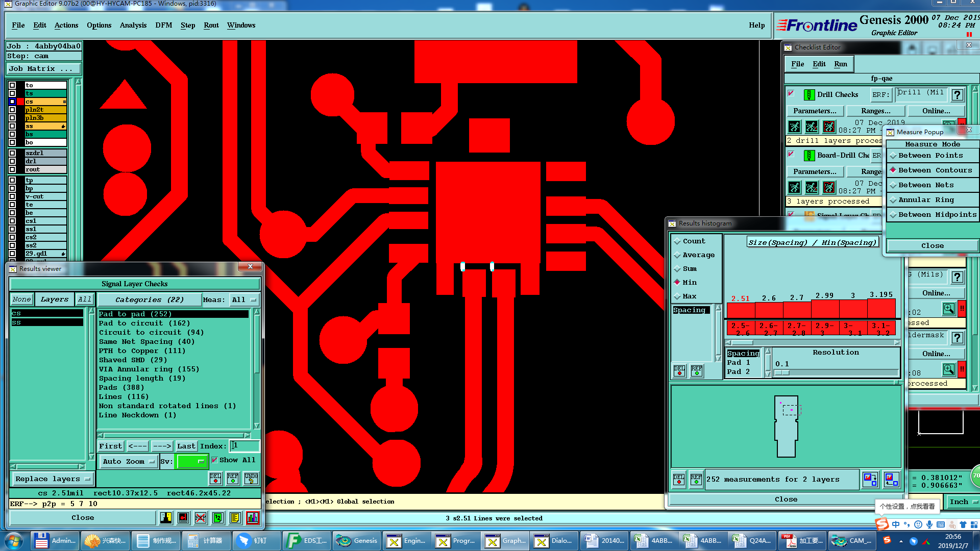Image resolution: width=980 pixels, height=551 pixels.
Task: Open the Meas All dropdown
Action: (244, 300)
